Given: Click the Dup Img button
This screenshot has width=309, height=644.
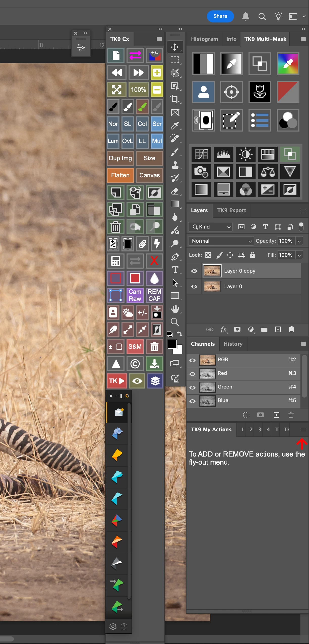Looking at the screenshot, I should tap(120, 158).
